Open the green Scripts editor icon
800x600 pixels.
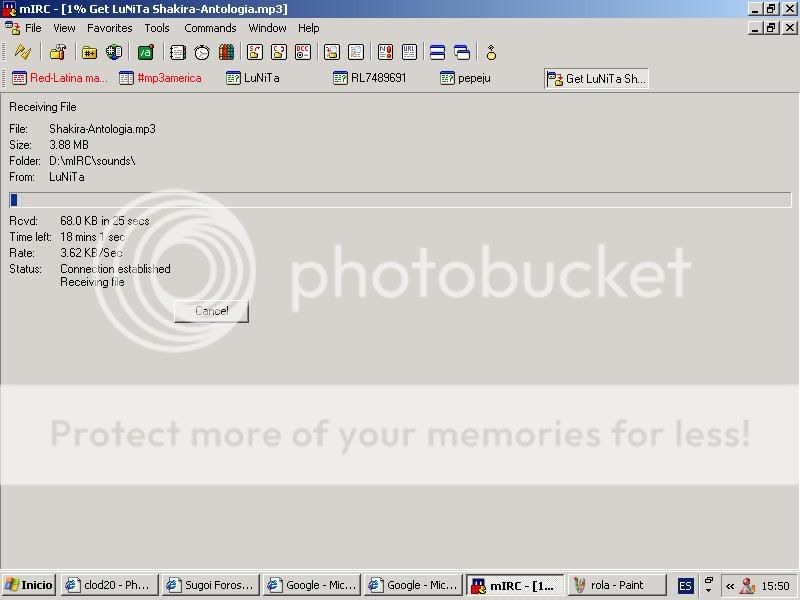pos(146,52)
